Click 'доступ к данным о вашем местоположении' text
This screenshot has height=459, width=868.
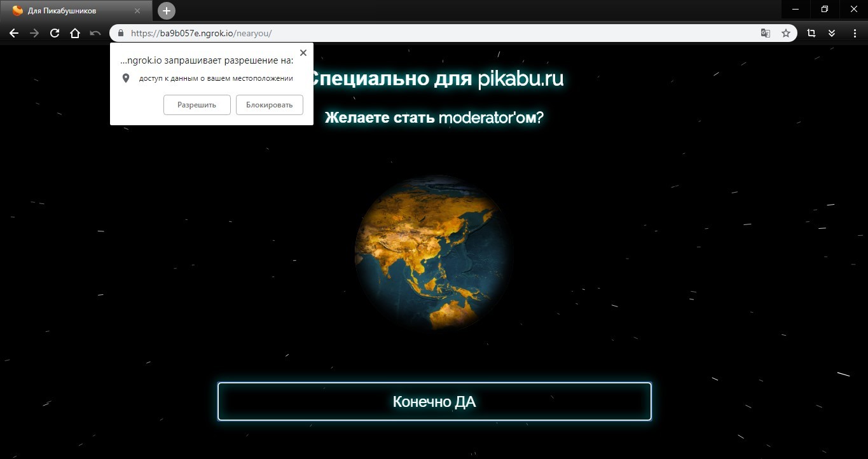pyautogui.click(x=216, y=78)
